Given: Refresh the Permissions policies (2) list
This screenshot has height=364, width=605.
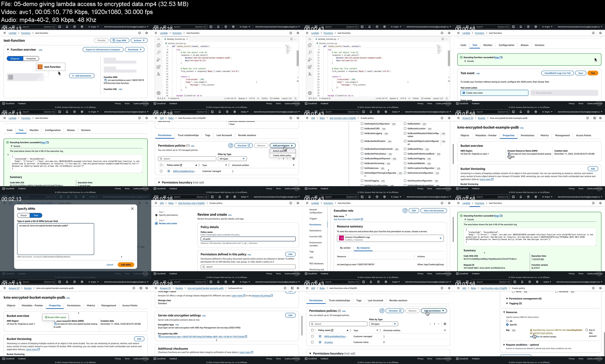Looking at the screenshot, I should 382,311.
